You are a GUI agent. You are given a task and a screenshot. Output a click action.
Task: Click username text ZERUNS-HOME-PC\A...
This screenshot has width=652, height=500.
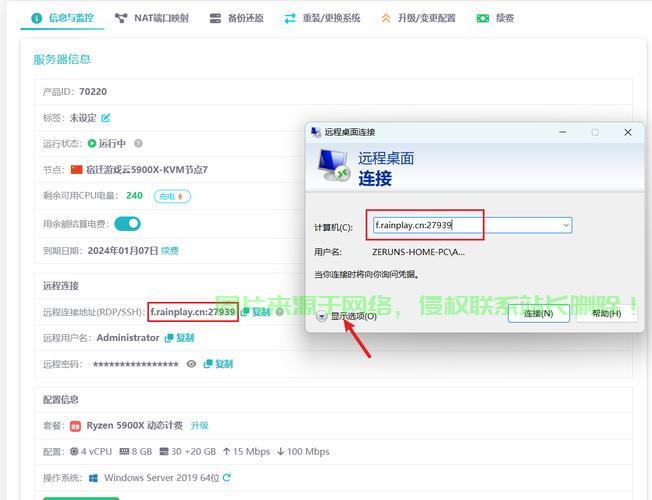(418, 252)
